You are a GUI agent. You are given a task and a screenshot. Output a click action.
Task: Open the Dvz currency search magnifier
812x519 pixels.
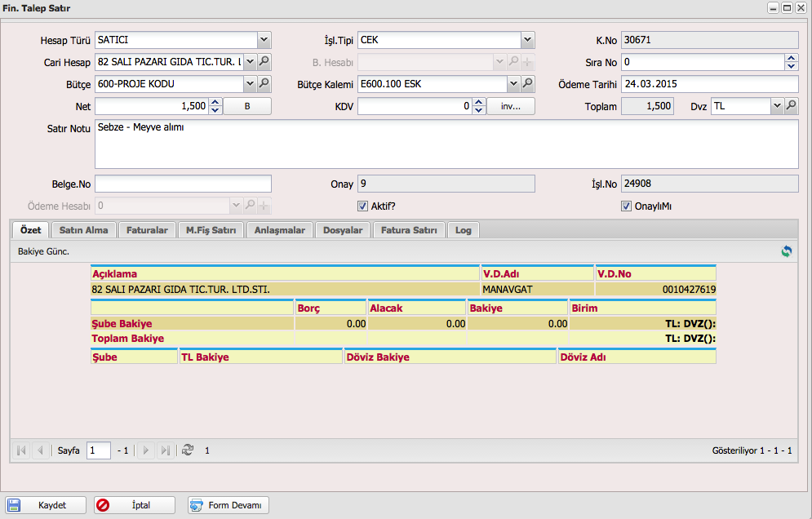792,105
